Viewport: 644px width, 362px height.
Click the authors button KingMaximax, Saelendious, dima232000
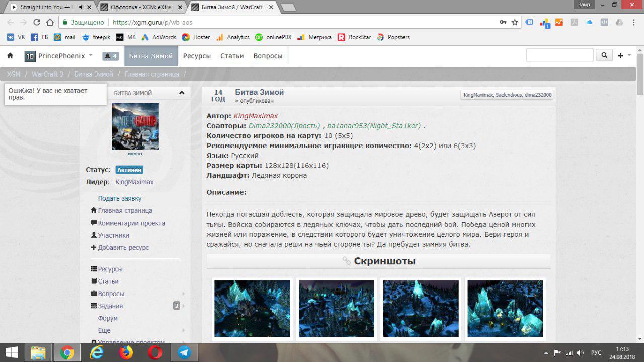(507, 95)
